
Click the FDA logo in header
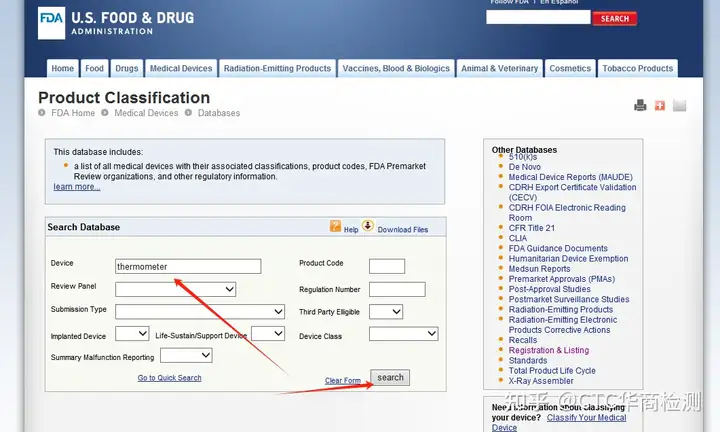coord(52,23)
